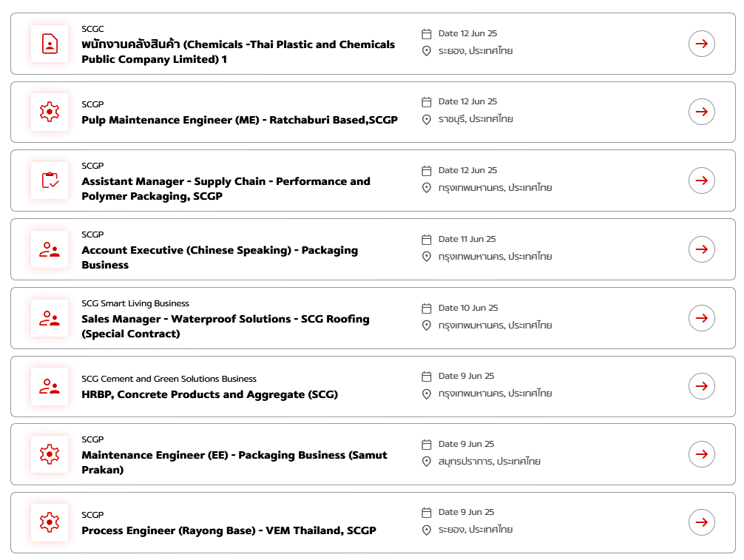Click clipboard check icon for Assistant Manager job
Viewport: 744px width, 560px height.
click(50, 181)
